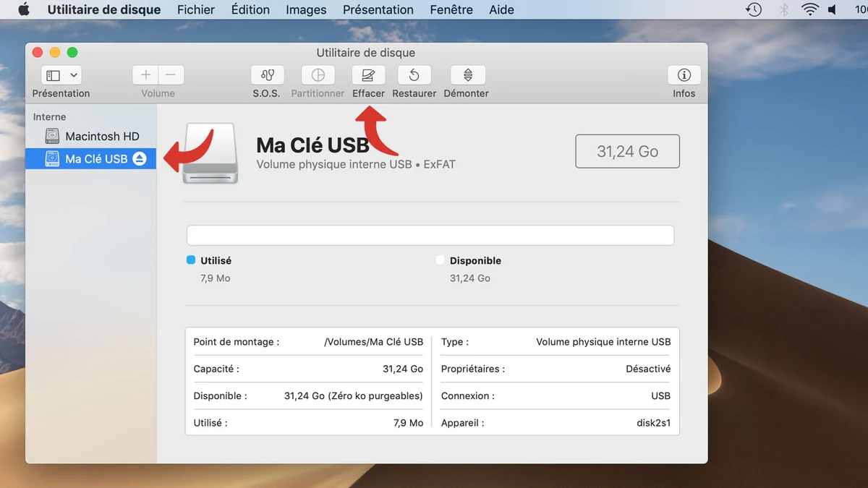868x488 pixels.
Task: Click the 31,24 Go capacity box
Action: (x=627, y=151)
